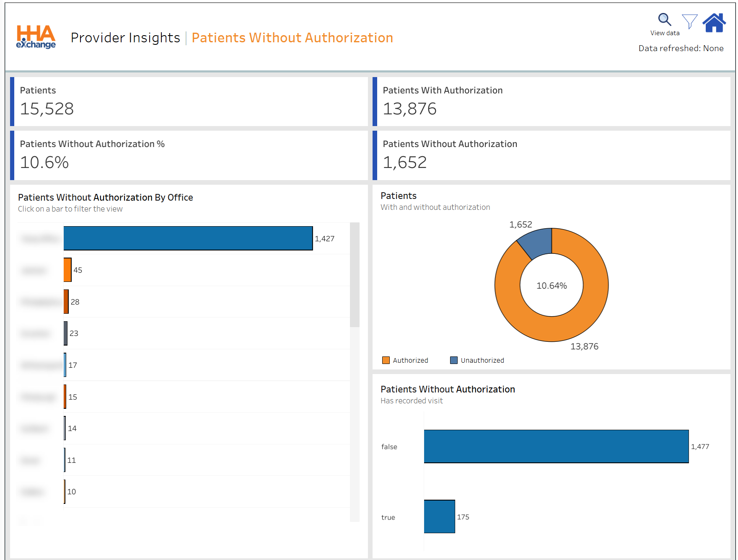Select the 'true' recorded visit bar
Image resolution: width=738 pixels, height=560 pixels.
pos(439,516)
